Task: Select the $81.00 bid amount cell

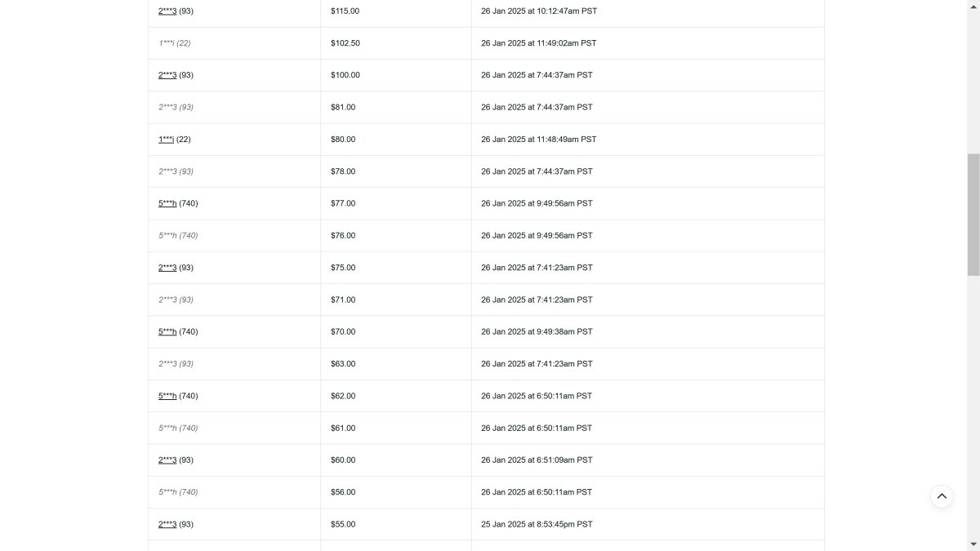Action: pos(396,107)
